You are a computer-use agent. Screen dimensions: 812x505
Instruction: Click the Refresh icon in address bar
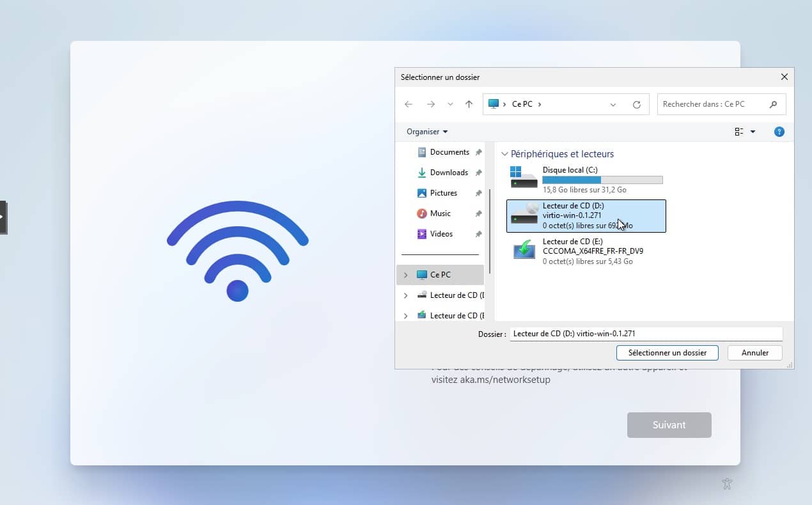click(x=636, y=104)
